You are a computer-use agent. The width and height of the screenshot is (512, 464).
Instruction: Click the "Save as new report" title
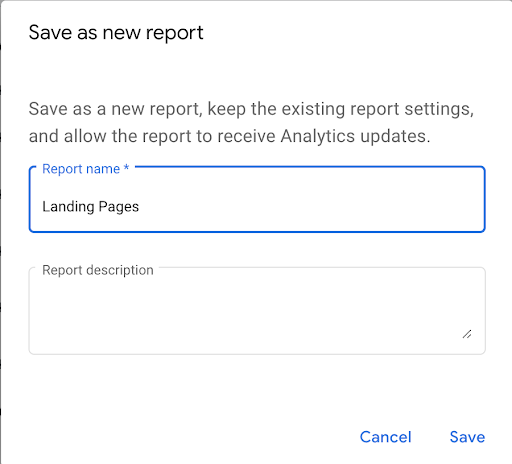pos(116,33)
